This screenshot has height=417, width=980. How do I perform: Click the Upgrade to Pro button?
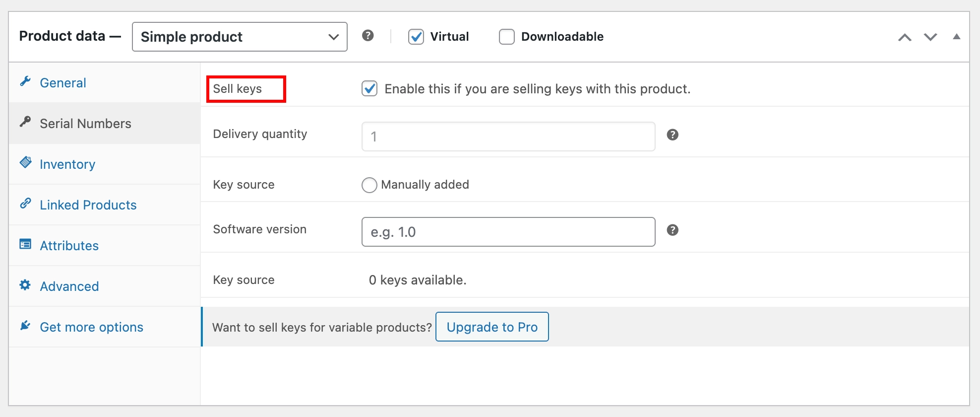click(x=492, y=327)
